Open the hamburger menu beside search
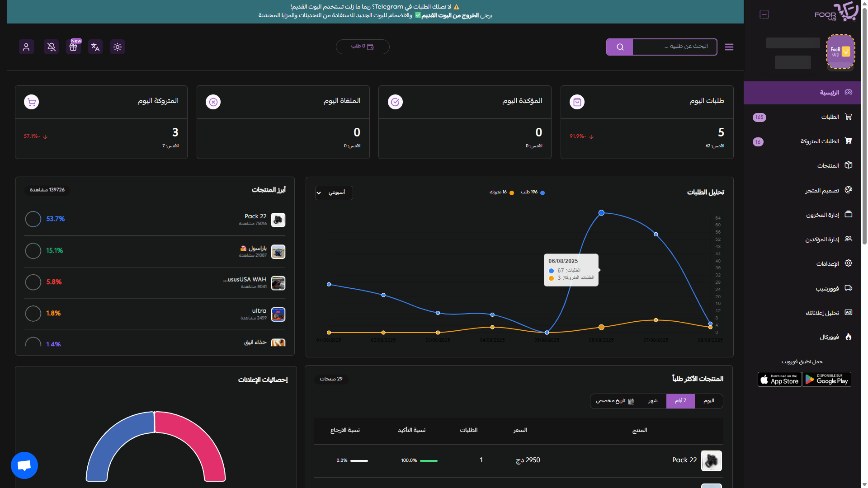 (x=729, y=47)
